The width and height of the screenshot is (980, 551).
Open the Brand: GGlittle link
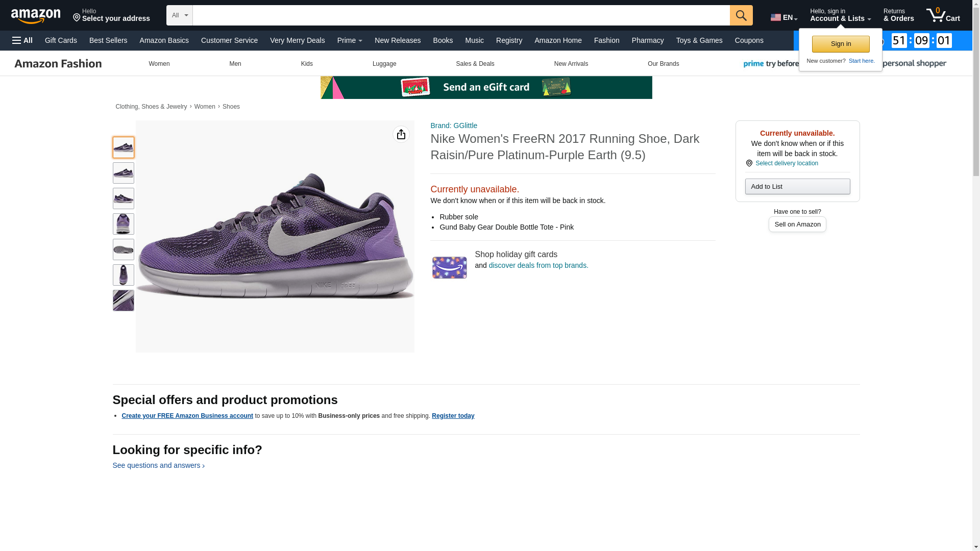(453, 126)
